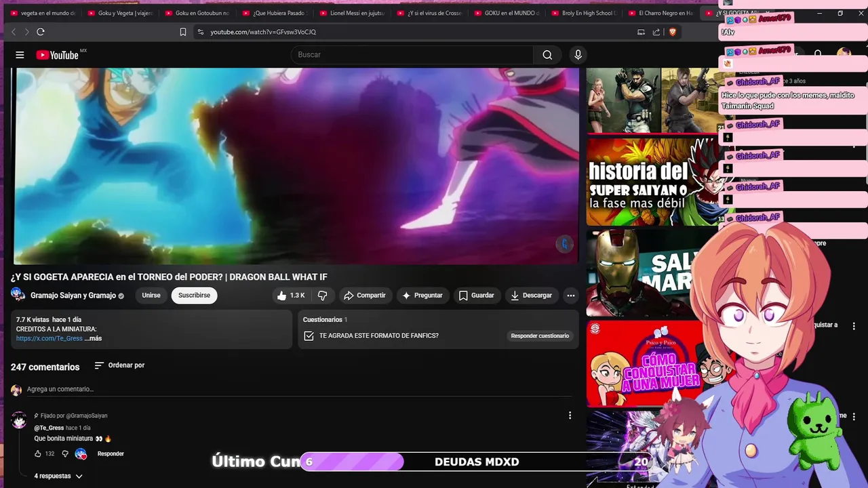Switch to tab El Charro Negro
This screenshot has height=488, width=868.
663,13
